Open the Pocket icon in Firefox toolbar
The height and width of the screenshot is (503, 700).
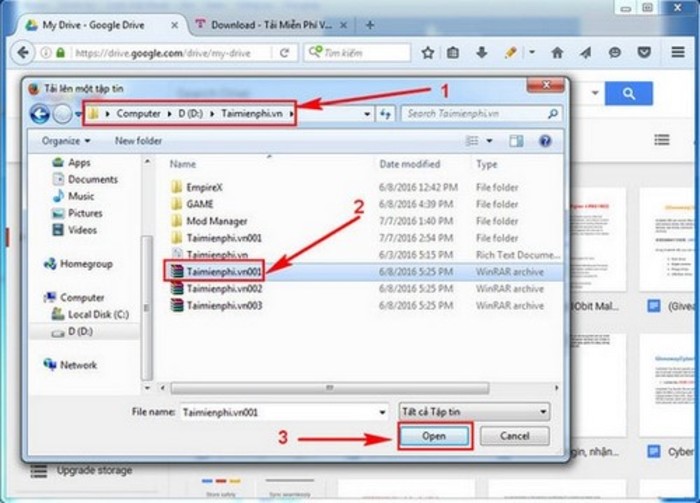coord(644,53)
